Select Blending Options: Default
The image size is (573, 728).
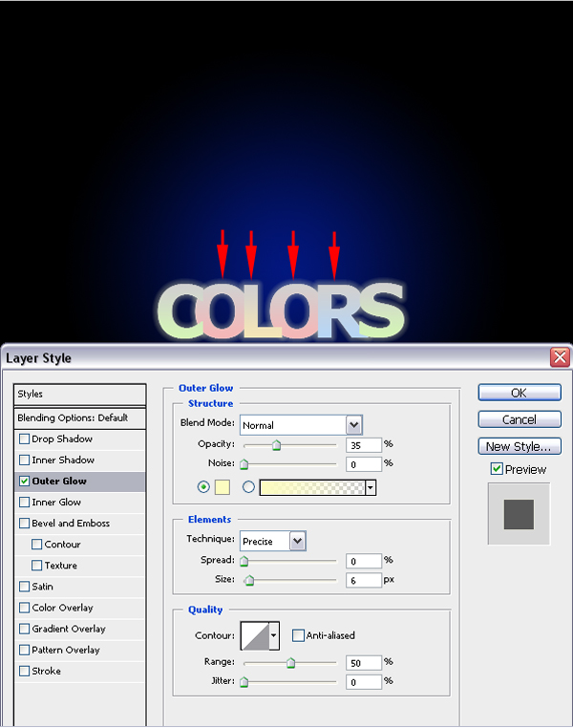(80, 418)
